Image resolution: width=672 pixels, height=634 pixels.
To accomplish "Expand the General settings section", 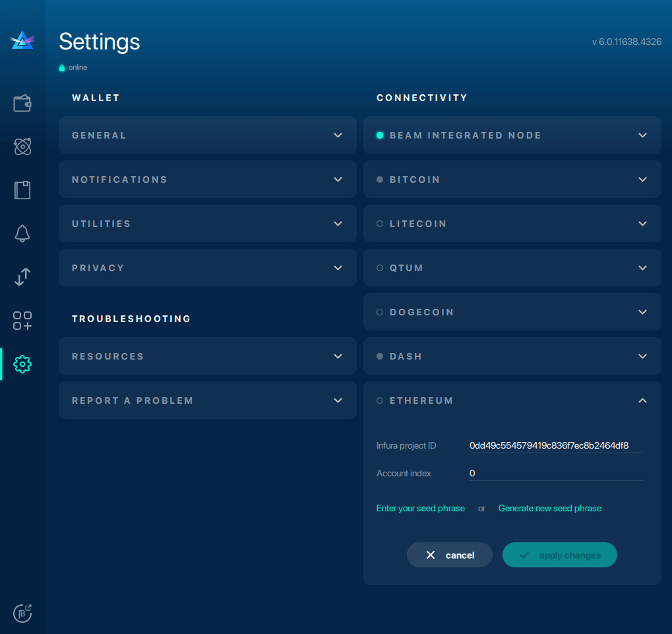I will (x=207, y=135).
